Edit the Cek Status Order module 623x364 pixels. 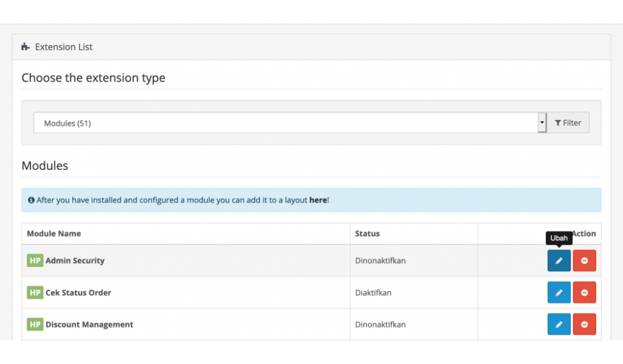click(559, 292)
